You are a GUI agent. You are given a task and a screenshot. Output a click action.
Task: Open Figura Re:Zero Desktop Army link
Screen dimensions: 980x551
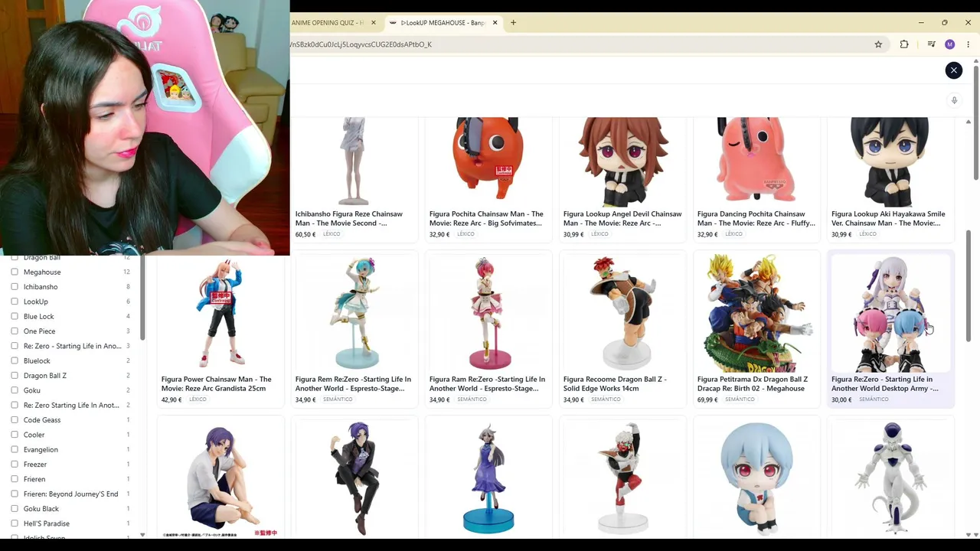(x=884, y=384)
